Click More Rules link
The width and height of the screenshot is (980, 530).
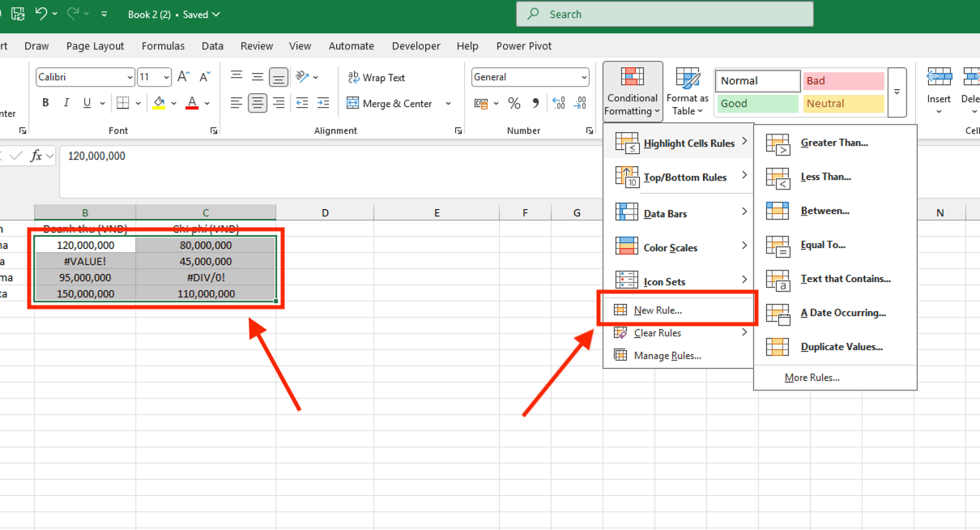[812, 378]
